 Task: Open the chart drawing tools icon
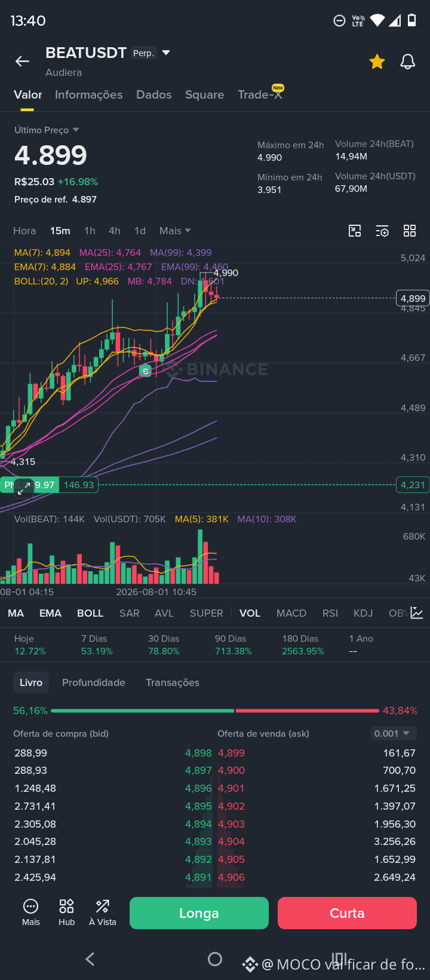pos(355,231)
